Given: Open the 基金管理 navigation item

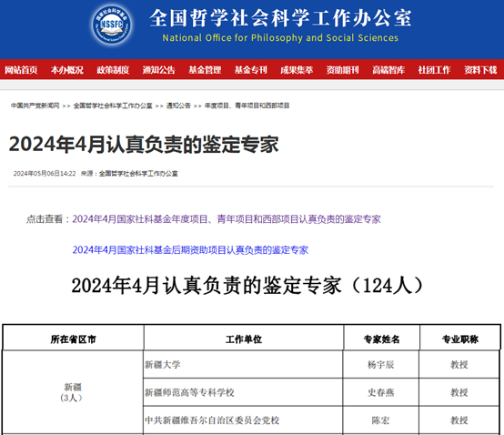Looking at the screenshot, I should 205,70.
